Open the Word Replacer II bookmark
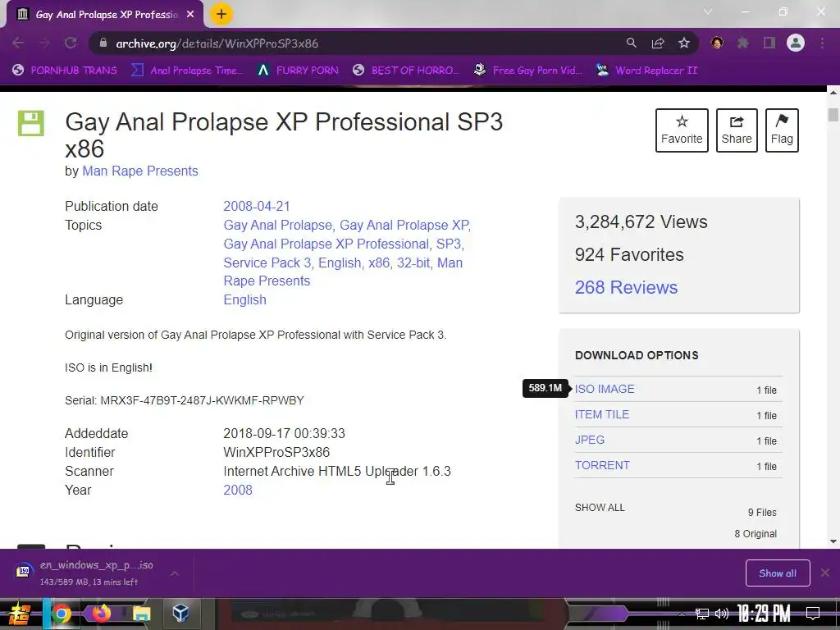Screen dimensions: 840x630 click(x=648, y=71)
